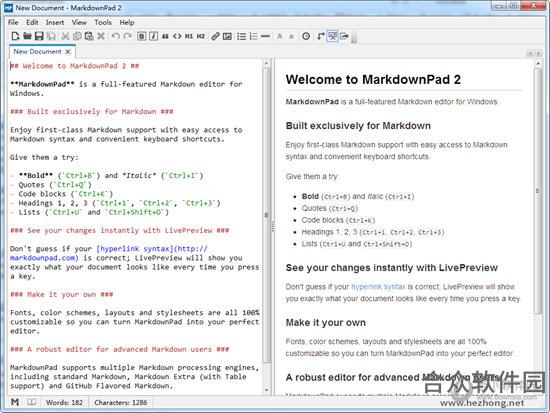Click the 'Make it your own' editor heading
The image size is (550, 413).
click(x=61, y=294)
